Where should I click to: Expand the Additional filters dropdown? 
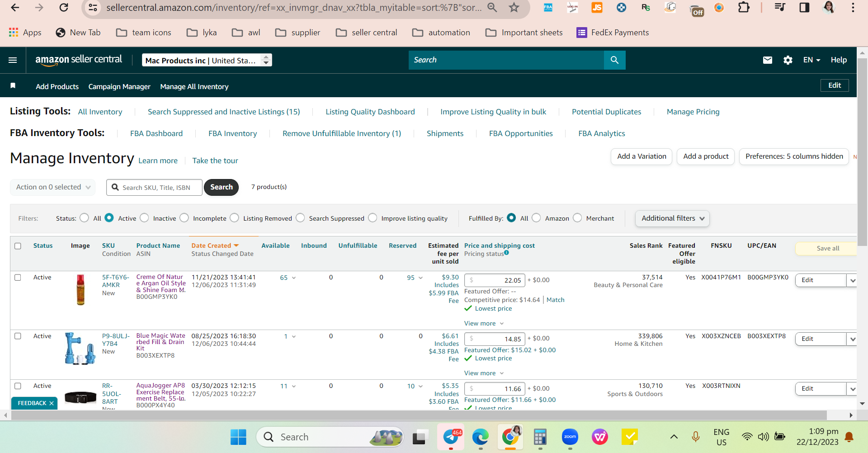pos(672,218)
